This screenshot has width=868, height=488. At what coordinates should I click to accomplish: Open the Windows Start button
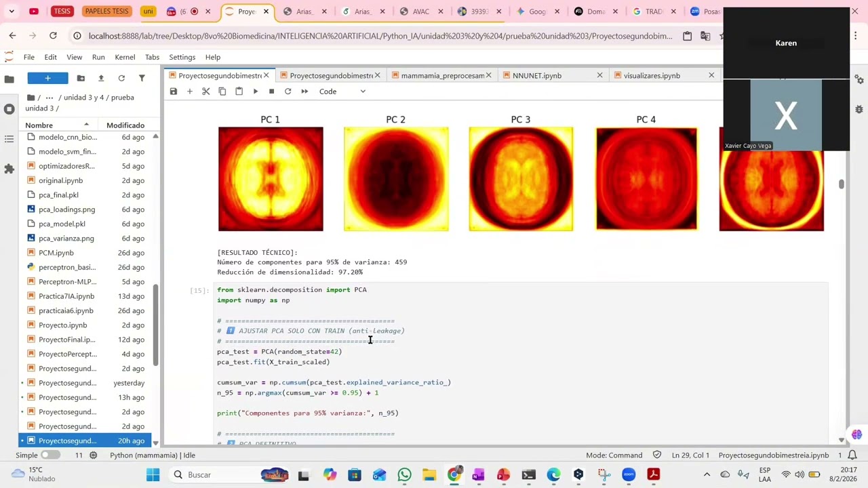tap(153, 475)
